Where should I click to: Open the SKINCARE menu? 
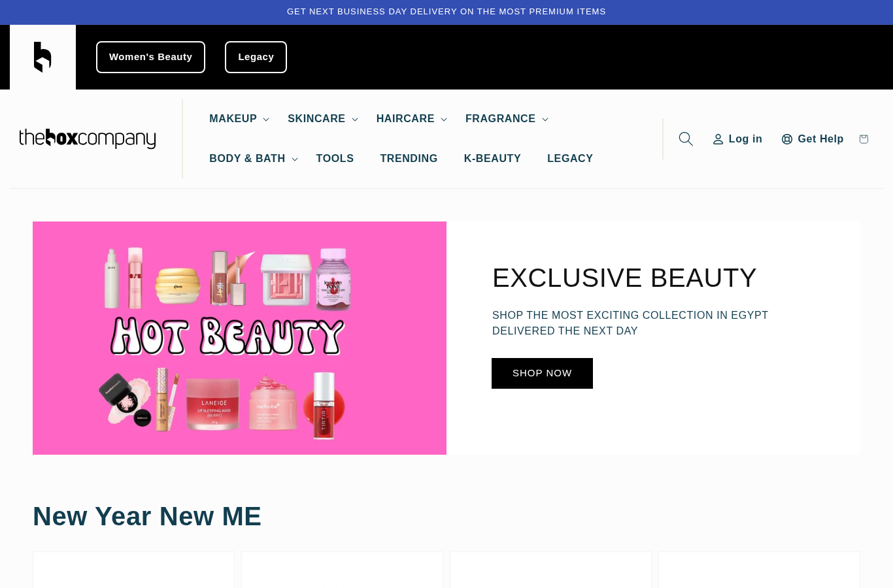tap(316, 119)
